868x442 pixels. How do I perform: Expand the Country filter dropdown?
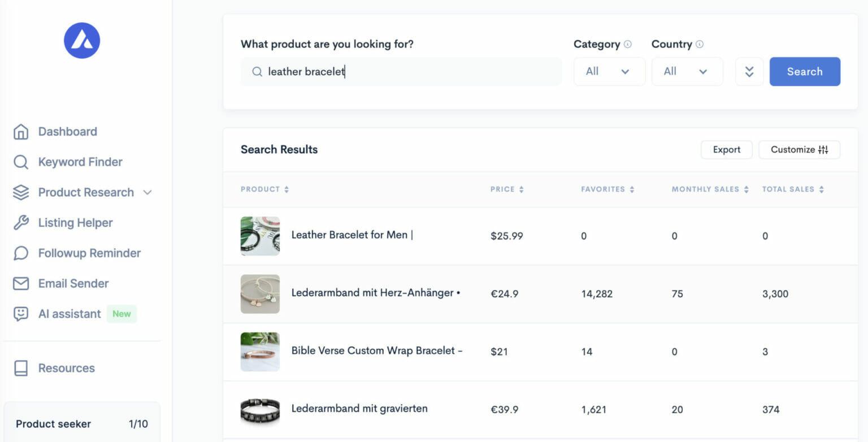pos(687,71)
